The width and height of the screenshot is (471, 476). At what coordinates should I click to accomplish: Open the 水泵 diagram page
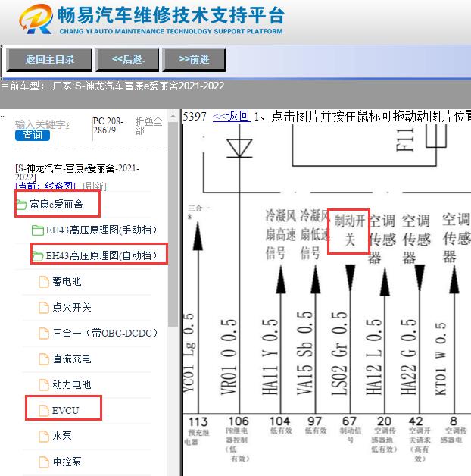point(62,437)
